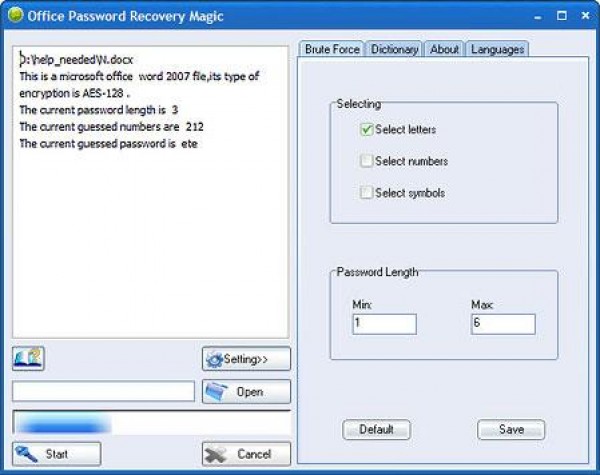Screen dimensions: 600x475
Task: Open the Setting>> panel button
Action: tap(246, 359)
